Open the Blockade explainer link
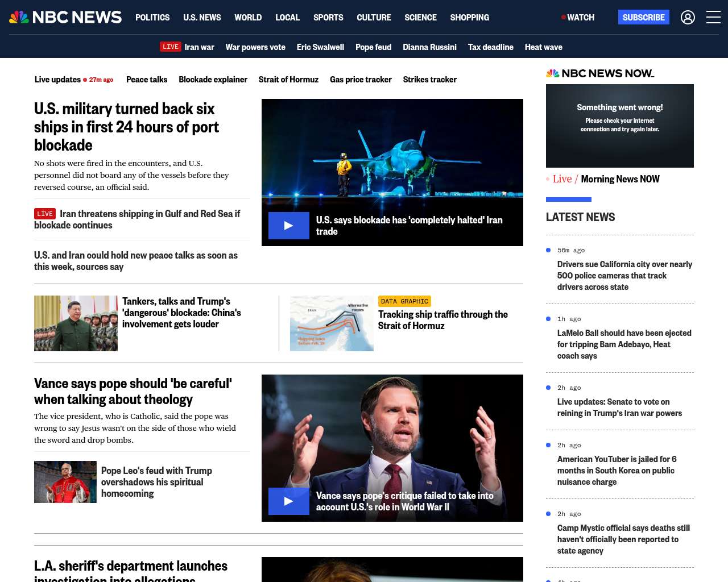 pos(213,80)
